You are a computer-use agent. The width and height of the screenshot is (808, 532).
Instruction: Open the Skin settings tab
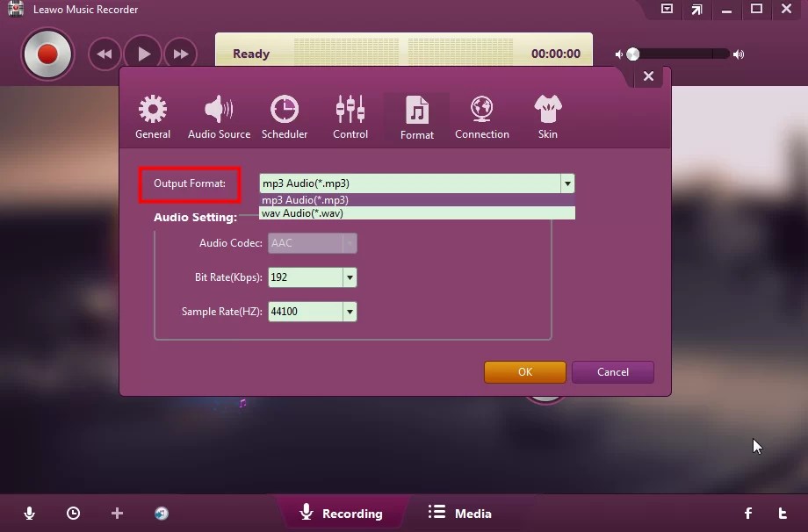[x=547, y=118]
